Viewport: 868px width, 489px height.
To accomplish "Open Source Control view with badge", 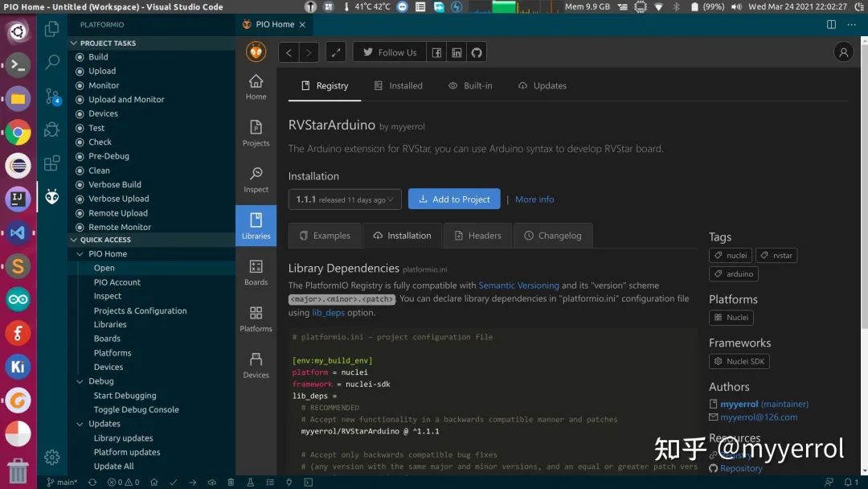I will [x=52, y=97].
